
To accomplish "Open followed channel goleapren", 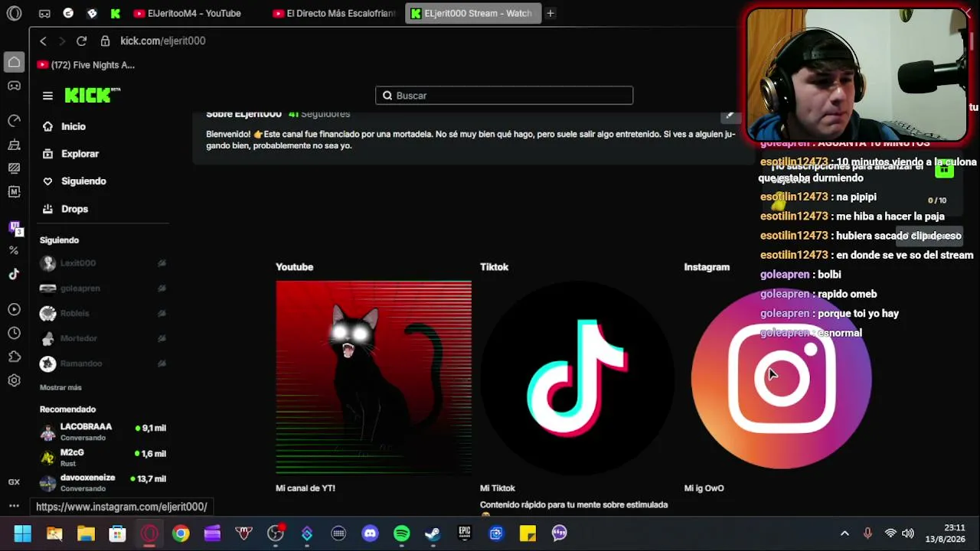I will coord(103,289).
